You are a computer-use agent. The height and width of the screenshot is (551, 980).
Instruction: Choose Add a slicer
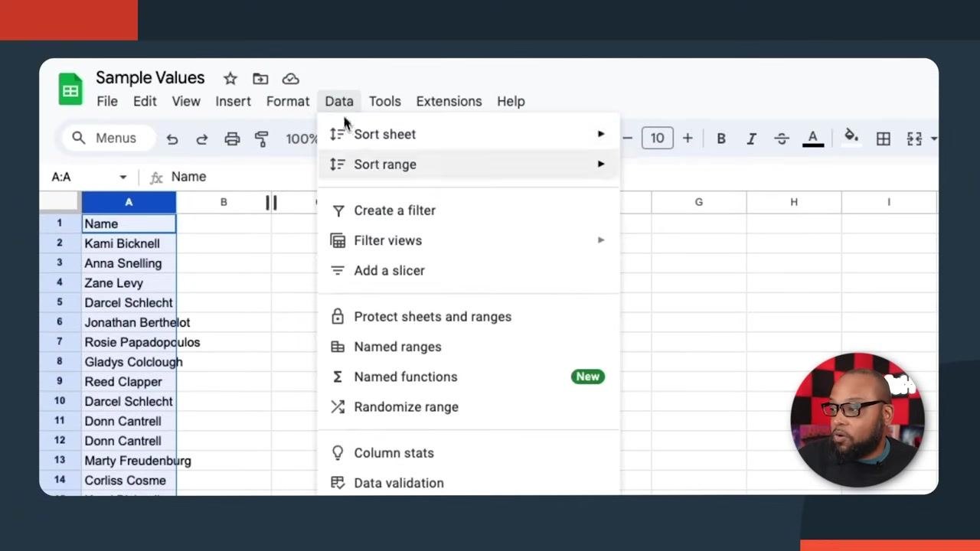tap(468, 271)
